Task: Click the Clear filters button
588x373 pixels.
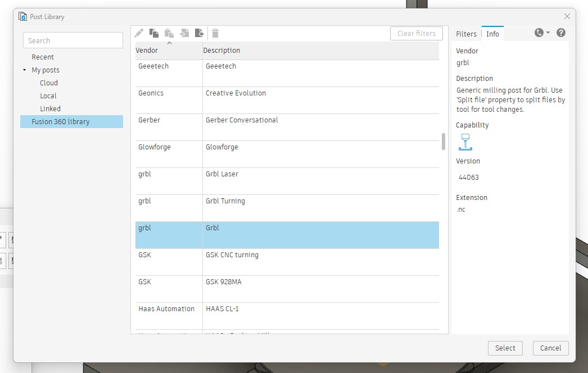Action: click(x=416, y=33)
